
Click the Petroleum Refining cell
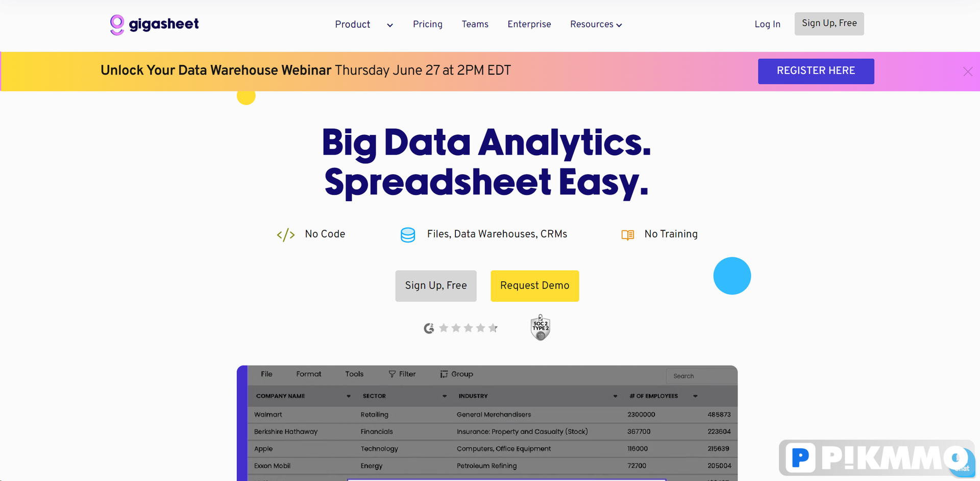click(486, 466)
